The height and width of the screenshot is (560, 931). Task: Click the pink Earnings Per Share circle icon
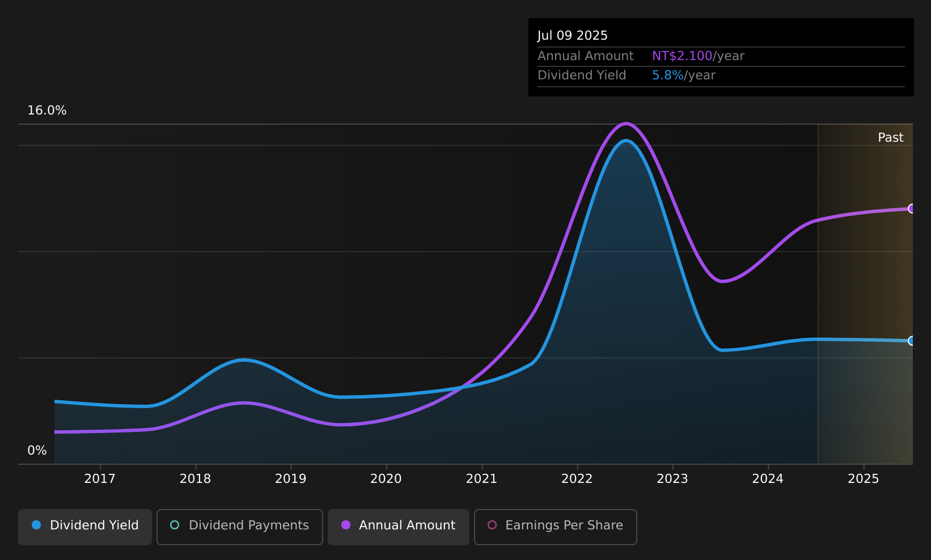492,525
